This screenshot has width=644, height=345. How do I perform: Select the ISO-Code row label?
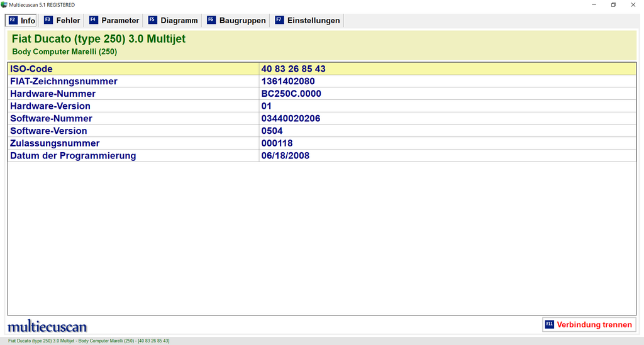pyautogui.click(x=31, y=69)
